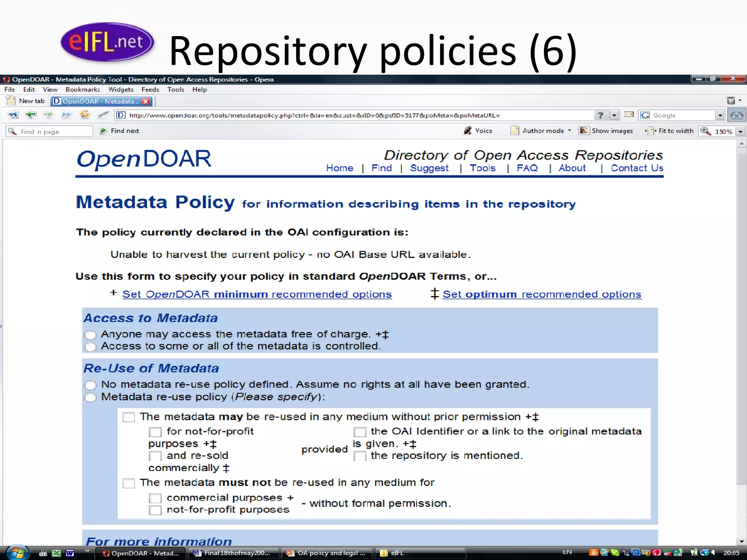Open a New tab
Screen dimensions: 747x560
(26, 101)
